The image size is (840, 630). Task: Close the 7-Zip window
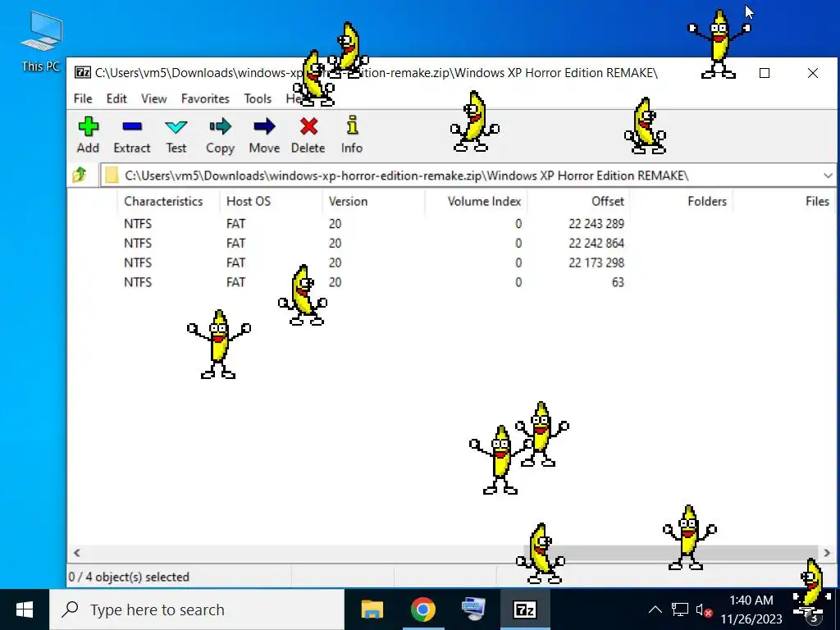point(813,73)
